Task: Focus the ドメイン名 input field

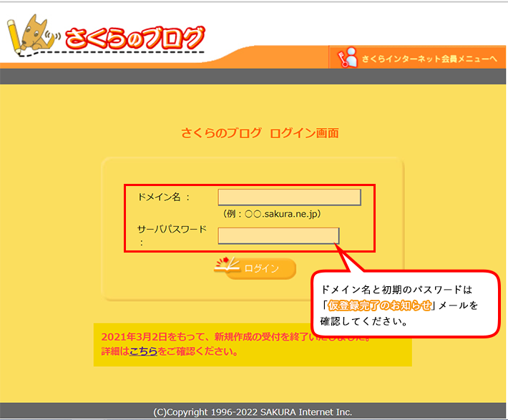Action: (x=289, y=197)
